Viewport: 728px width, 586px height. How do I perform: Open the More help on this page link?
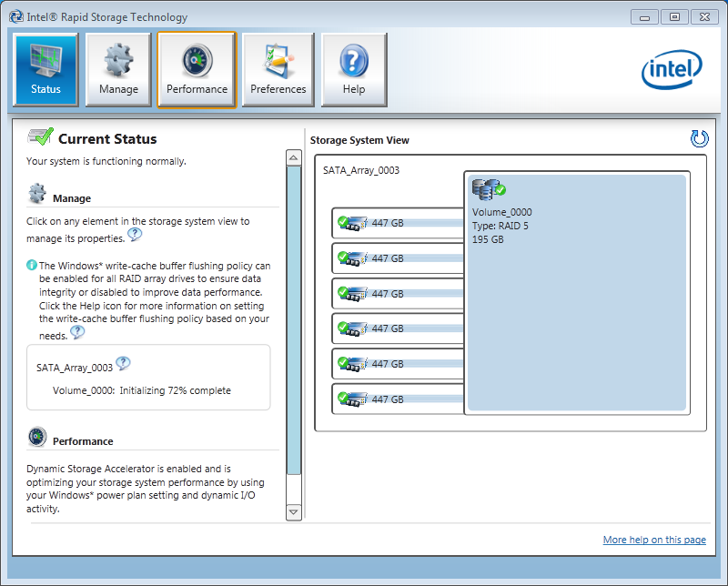[654, 540]
